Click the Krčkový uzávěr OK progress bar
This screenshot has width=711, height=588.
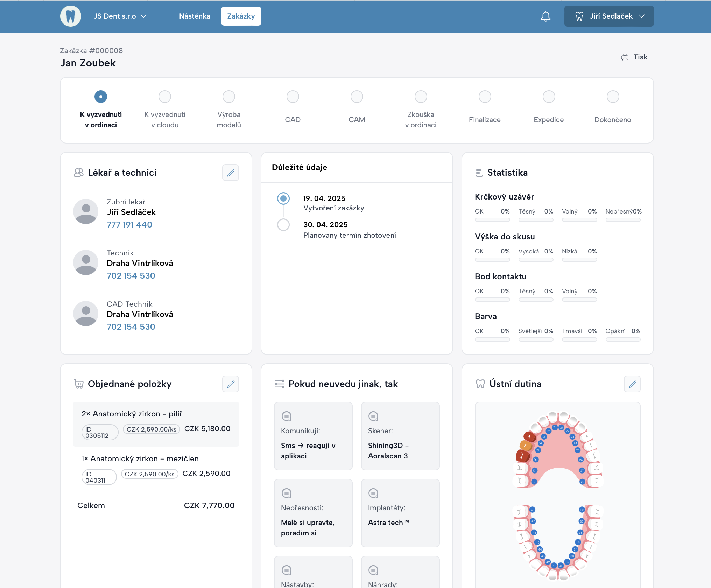[492, 220]
